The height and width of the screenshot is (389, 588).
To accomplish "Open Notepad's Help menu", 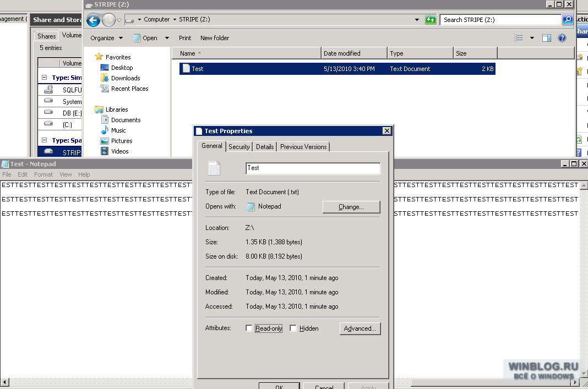I will pyautogui.click(x=84, y=174).
